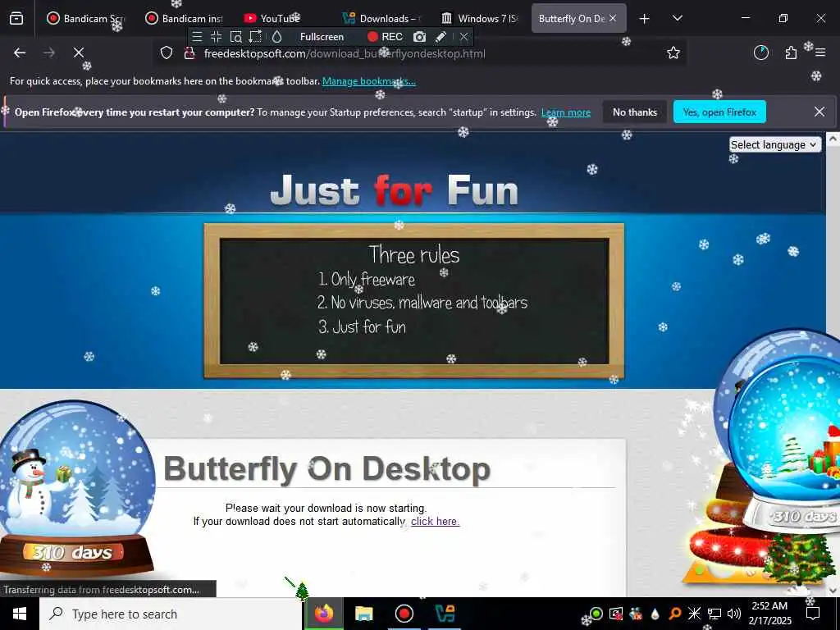Switch to the Windows 7 ISO tab

coord(479,18)
